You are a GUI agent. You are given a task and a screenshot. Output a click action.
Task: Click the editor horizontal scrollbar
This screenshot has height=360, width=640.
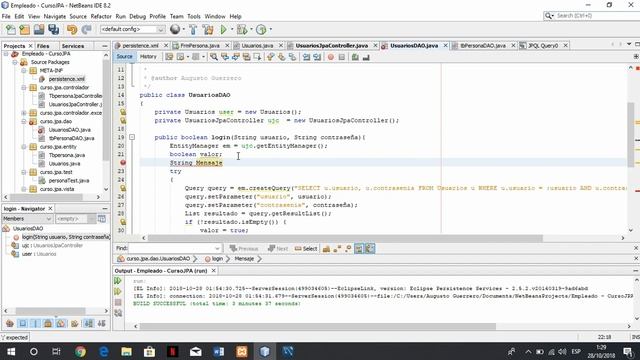click(345, 238)
